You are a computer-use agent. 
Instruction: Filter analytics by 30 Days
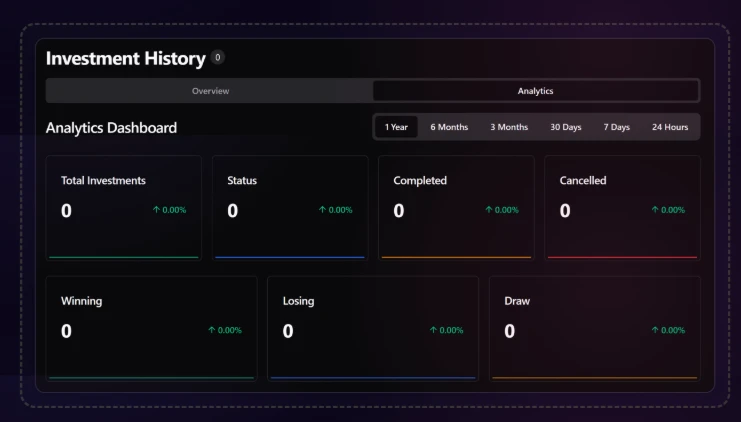(x=565, y=127)
